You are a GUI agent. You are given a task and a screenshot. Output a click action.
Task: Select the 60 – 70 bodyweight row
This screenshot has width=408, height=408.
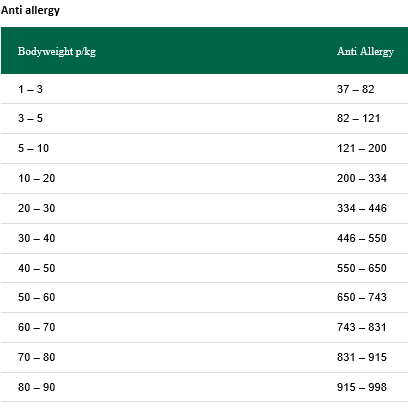[x=204, y=327]
